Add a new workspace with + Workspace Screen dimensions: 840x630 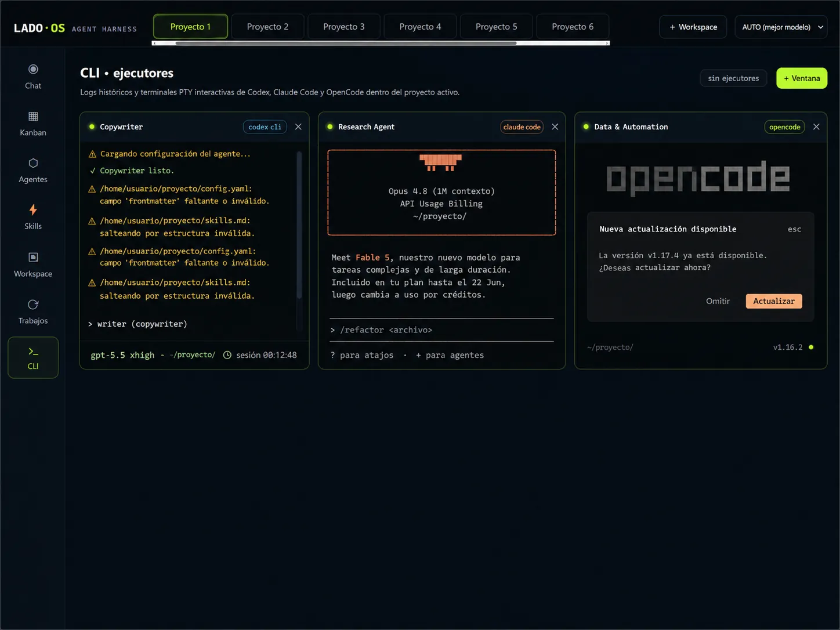click(x=693, y=27)
